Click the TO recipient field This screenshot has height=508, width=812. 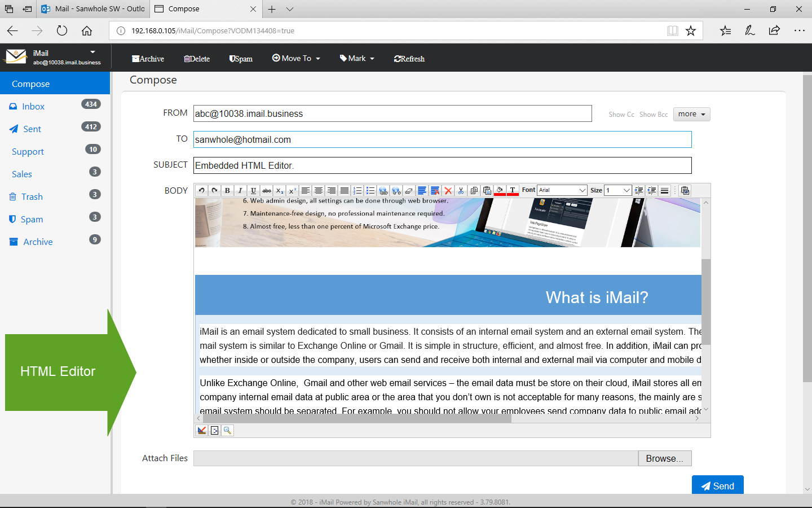(443, 139)
